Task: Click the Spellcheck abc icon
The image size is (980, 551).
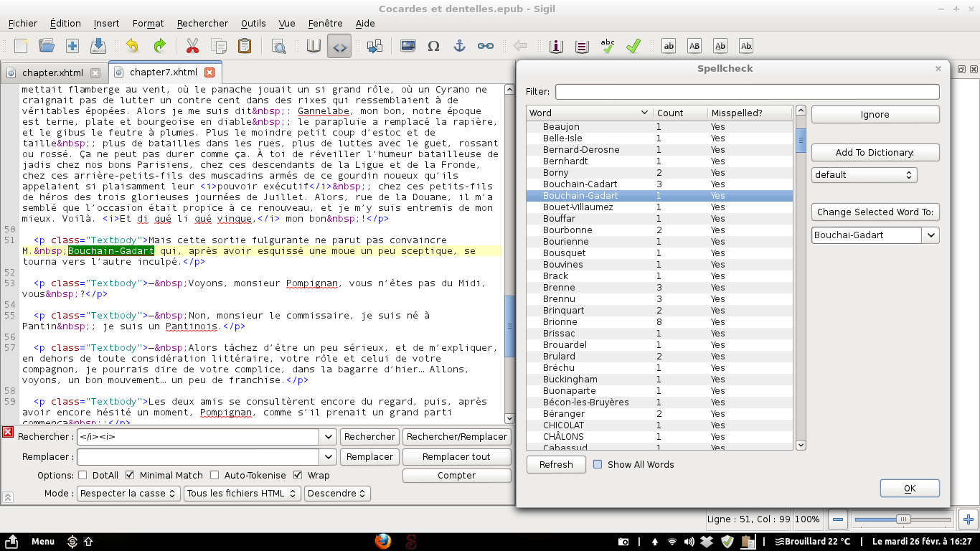Action: [608, 46]
